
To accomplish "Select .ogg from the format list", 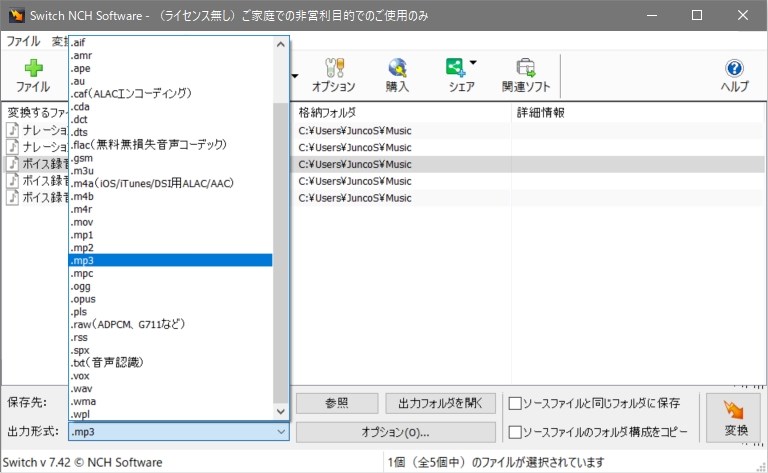I will [x=171, y=286].
